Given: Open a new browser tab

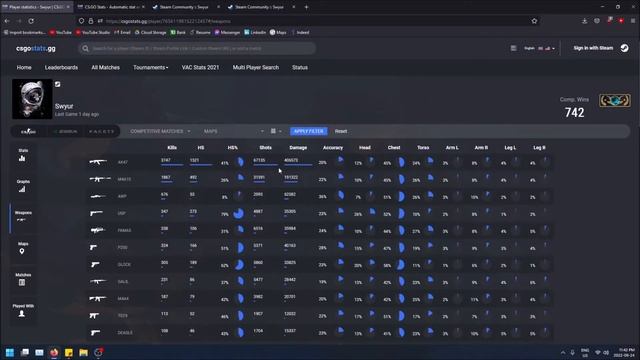Looking at the screenshot, I should click(x=307, y=7).
